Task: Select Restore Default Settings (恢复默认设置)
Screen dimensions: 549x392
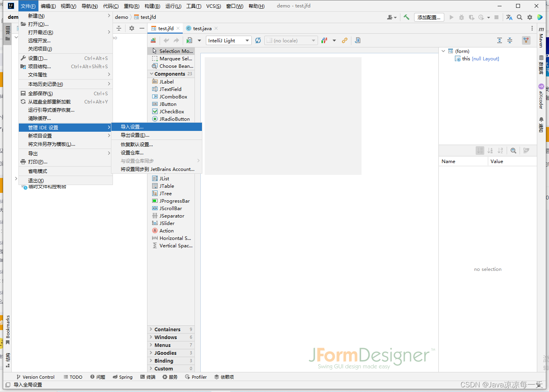Action: click(x=156, y=145)
